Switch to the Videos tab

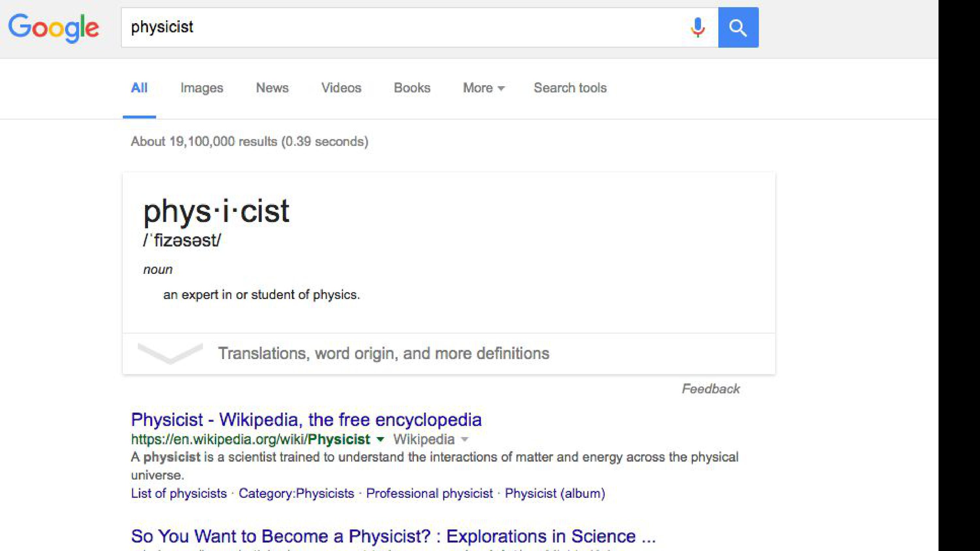pyautogui.click(x=341, y=88)
